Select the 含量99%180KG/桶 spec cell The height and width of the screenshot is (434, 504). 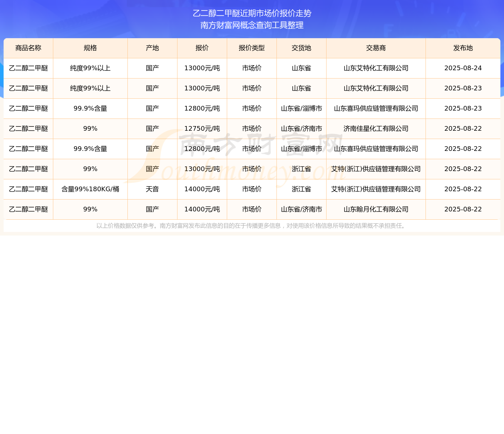coord(90,189)
